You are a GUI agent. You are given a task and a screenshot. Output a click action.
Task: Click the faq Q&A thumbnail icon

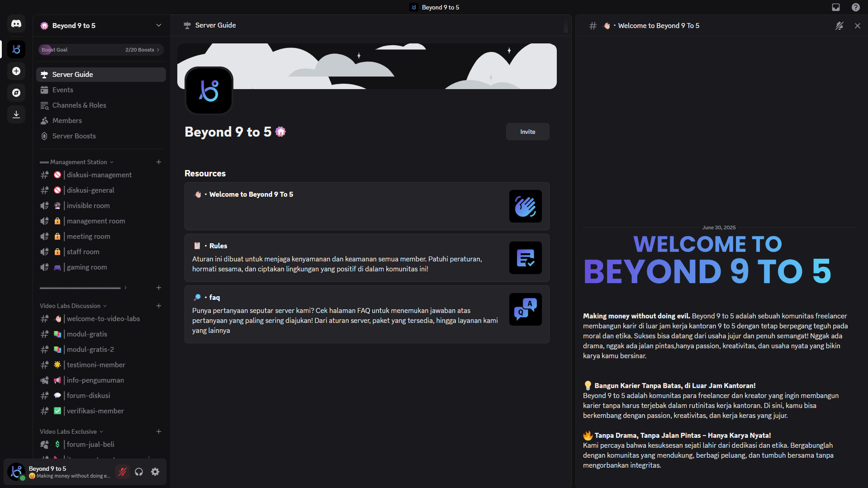tap(525, 309)
